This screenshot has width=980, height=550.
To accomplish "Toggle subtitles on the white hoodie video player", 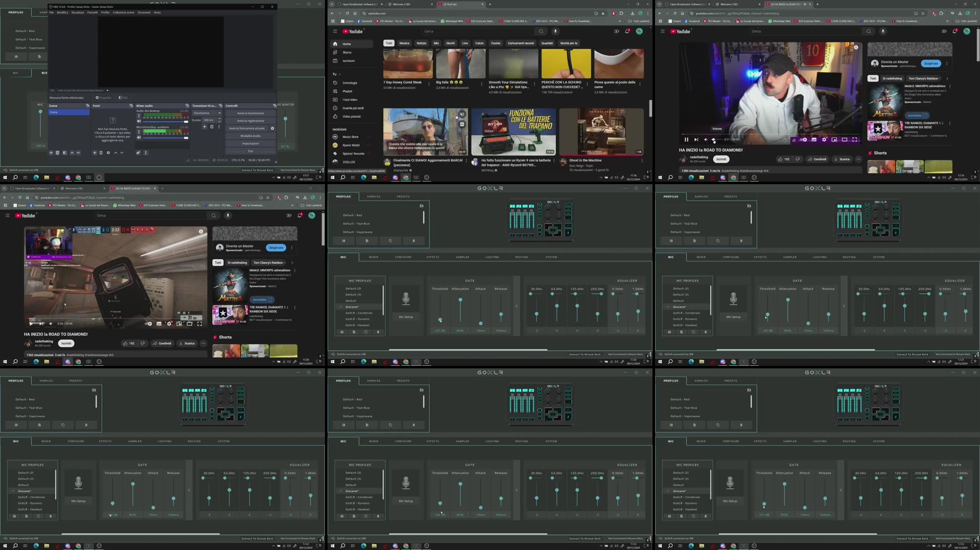I will [x=814, y=140].
